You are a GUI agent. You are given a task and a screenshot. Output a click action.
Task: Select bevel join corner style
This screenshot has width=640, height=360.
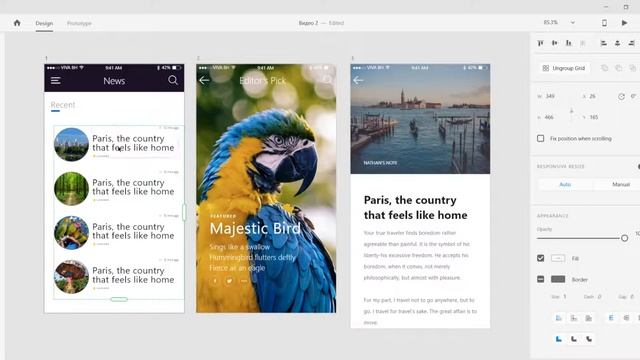pos(589,339)
